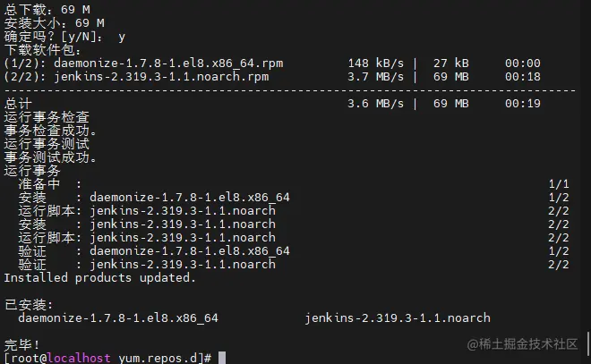Click the 确定吗? [y/N] confirmation line
The image size is (591, 364).
pyautogui.click(x=64, y=37)
